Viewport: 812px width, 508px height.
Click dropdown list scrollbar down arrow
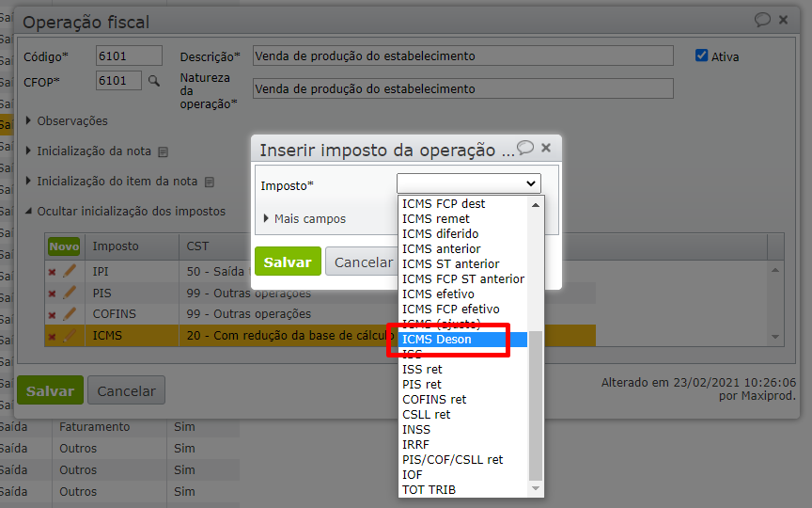[x=536, y=488]
